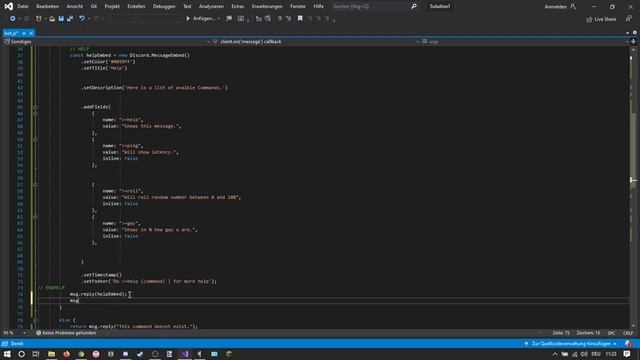Expand the Anfügen button dropdown arrow
Screen dimensions: 640x360
click(219, 19)
